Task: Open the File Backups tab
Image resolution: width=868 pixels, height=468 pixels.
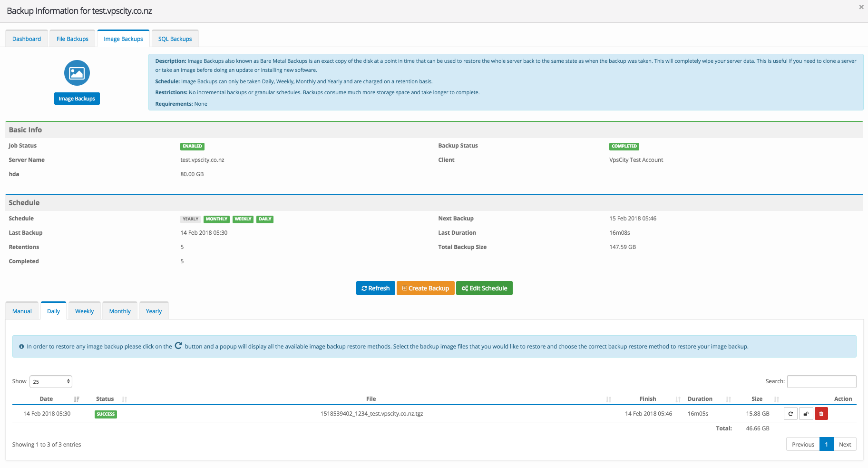Action: click(x=72, y=39)
